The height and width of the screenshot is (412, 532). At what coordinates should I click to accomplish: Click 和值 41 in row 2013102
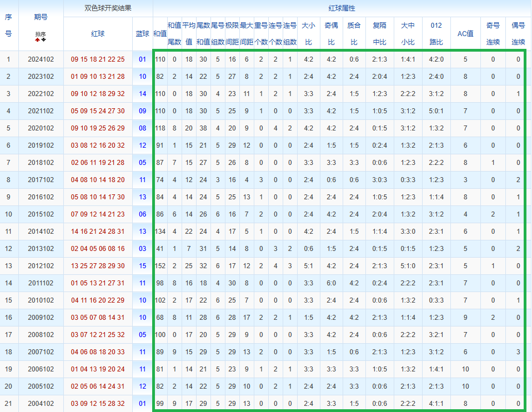coord(160,249)
